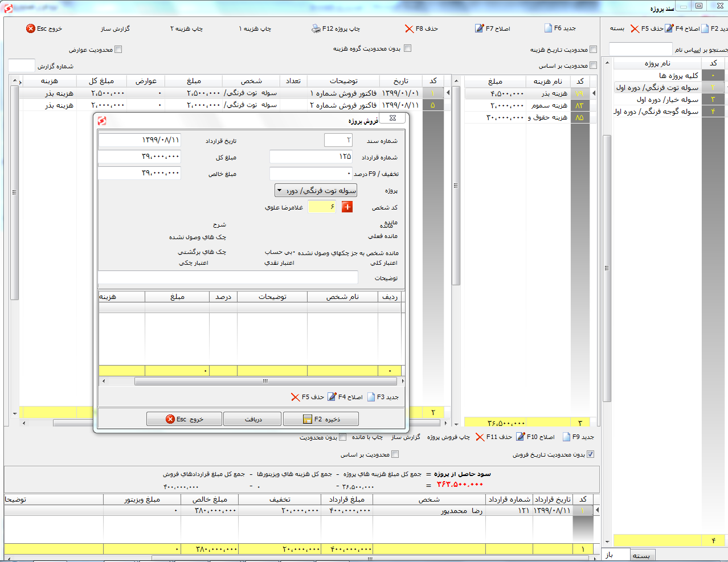Click the جدید F6 new document icon
Viewport: 728px width, 562px height.
click(x=548, y=28)
